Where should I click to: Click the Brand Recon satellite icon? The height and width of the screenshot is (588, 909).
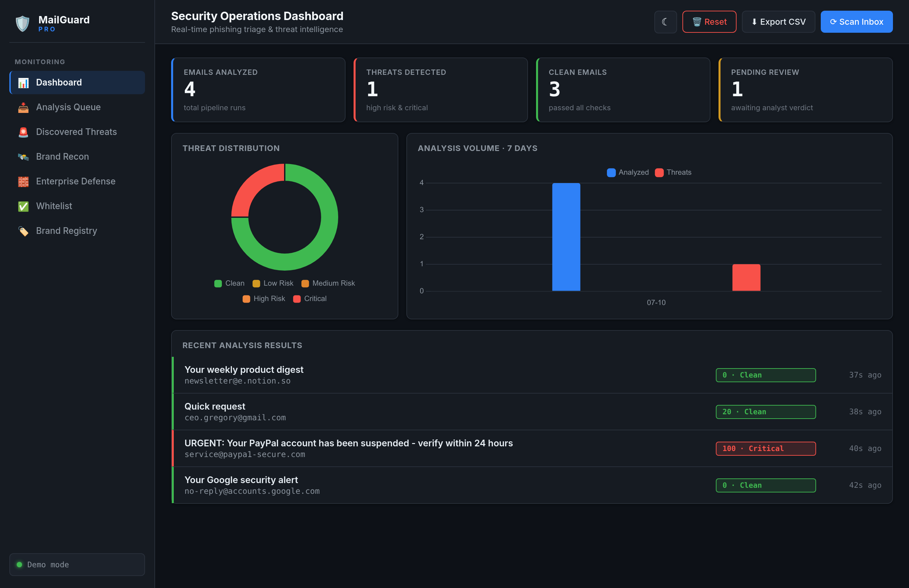[x=23, y=157]
